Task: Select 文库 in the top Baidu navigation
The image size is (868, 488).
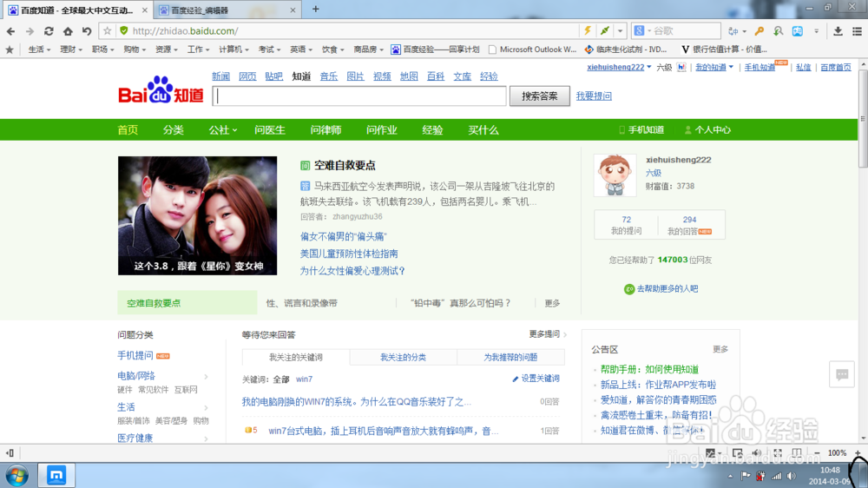Action: [463, 76]
